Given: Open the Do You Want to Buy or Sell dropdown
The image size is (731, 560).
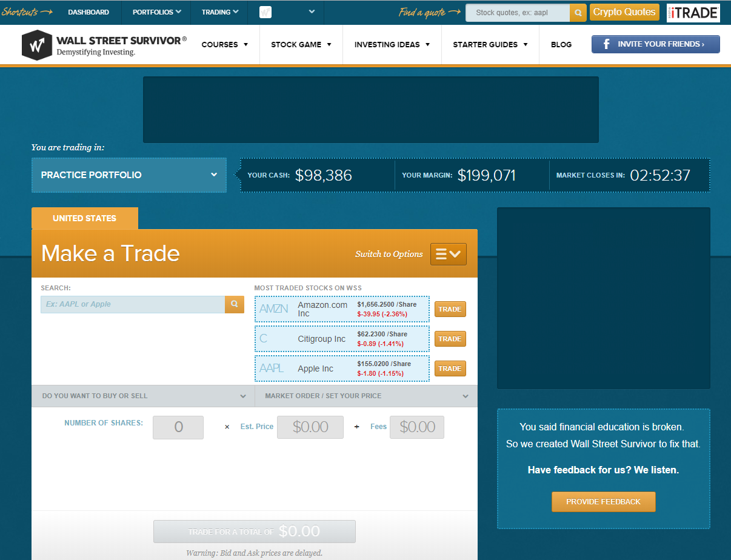Looking at the screenshot, I should click(142, 396).
